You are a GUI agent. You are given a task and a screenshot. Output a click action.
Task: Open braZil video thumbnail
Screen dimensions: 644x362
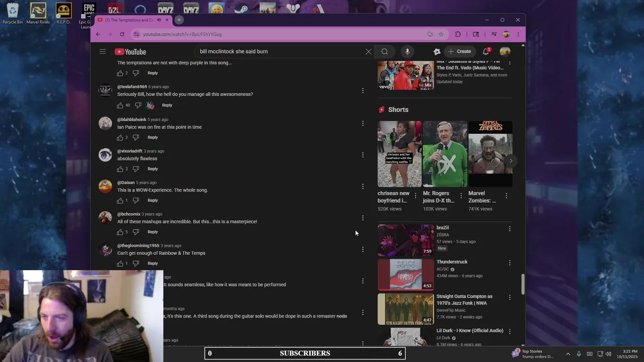point(406,240)
